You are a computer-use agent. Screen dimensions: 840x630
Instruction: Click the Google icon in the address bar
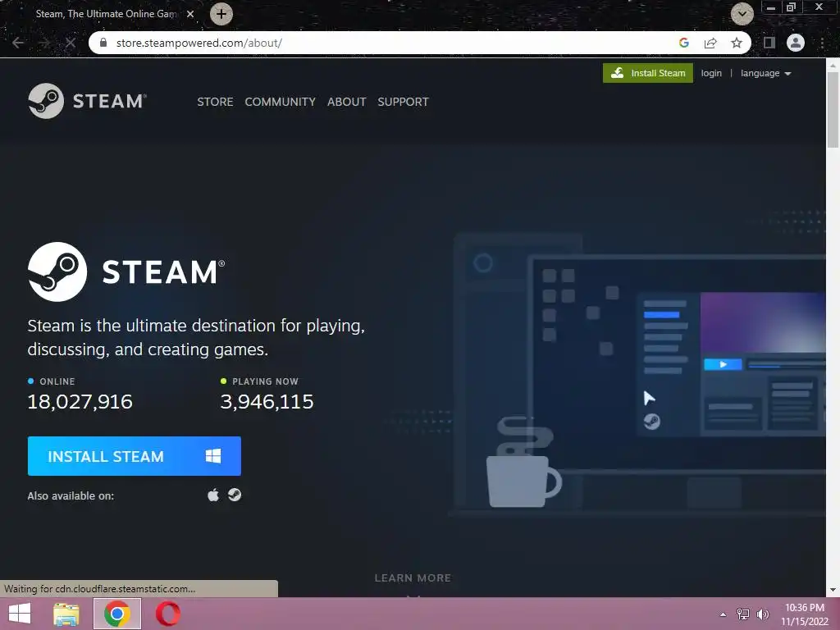pos(683,43)
